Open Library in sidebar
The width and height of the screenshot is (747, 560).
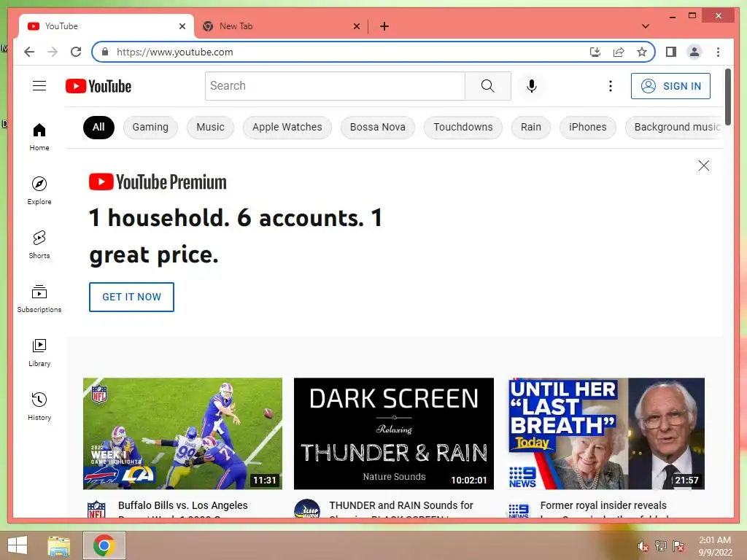tap(39, 352)
